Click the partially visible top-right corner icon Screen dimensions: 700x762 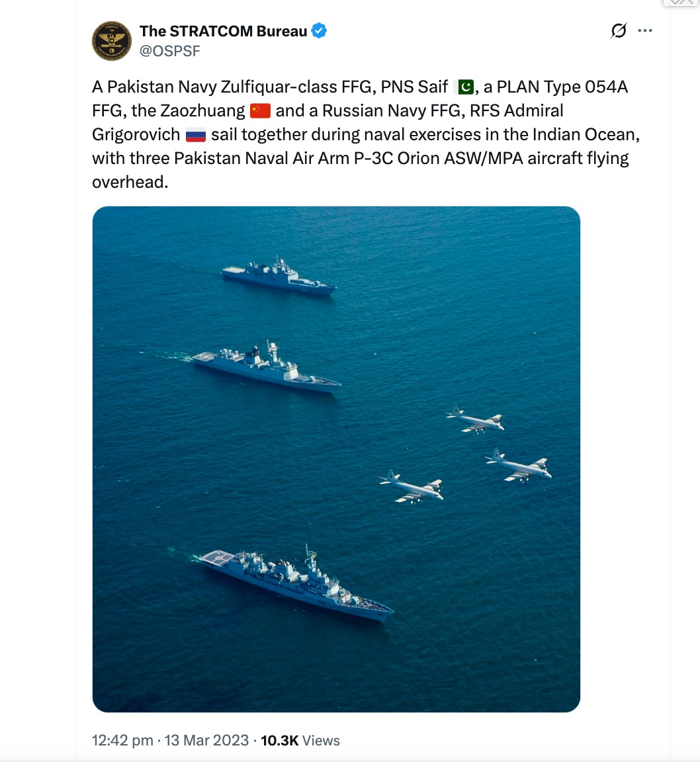(681, 3)
